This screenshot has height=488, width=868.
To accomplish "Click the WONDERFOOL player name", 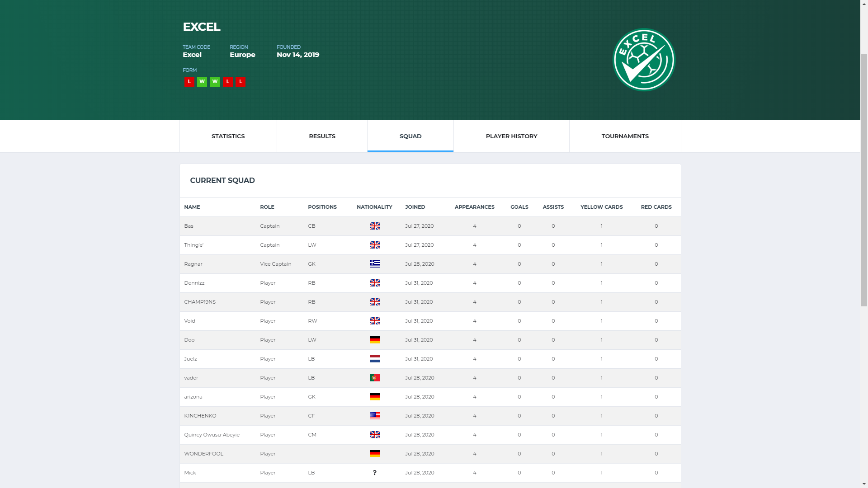I will (203, 454).
